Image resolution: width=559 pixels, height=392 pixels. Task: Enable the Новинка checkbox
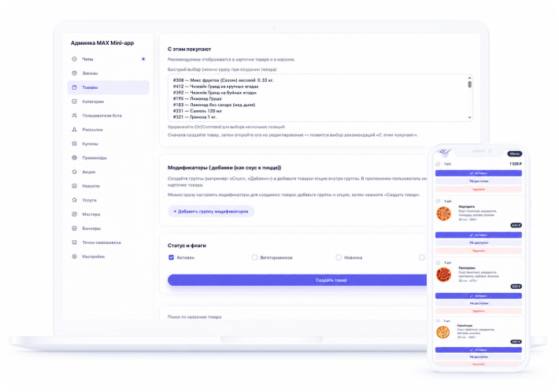coord(339,257)
